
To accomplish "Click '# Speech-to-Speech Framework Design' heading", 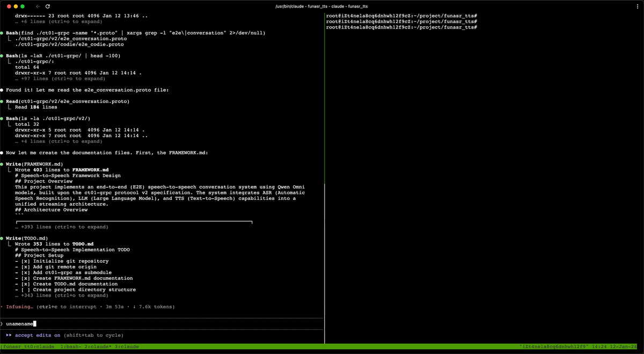I will (x=68, y=176).
